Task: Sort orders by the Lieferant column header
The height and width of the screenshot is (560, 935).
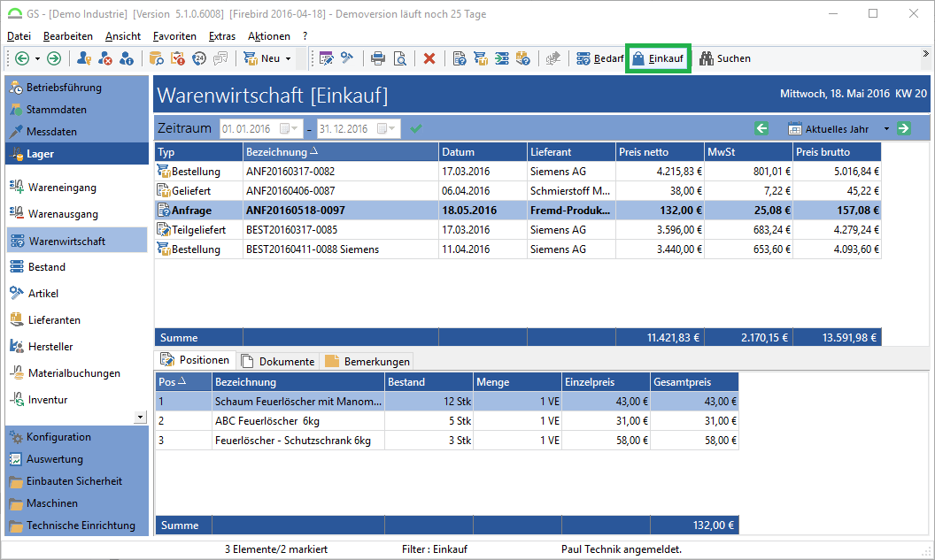Action: pos(571,152)
